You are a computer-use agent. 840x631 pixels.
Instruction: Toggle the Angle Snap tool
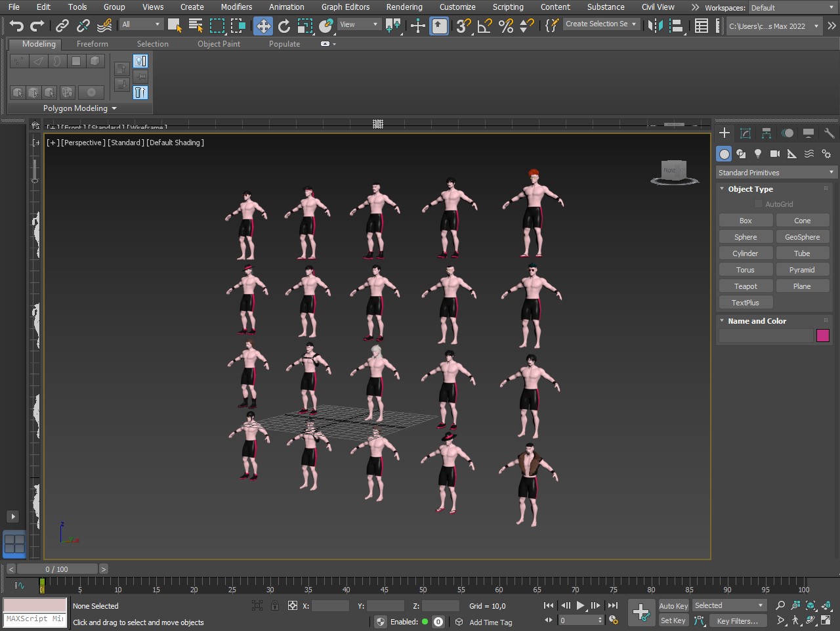tap(484, 26)
